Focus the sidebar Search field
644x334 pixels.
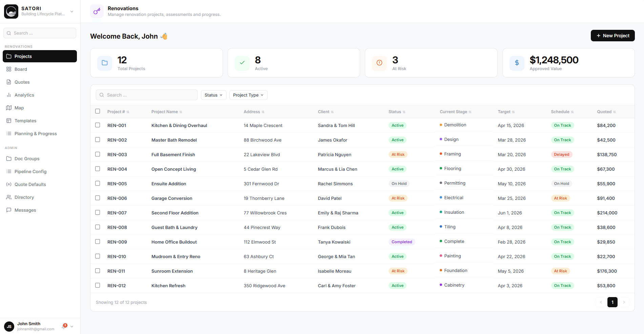(40, 33)
